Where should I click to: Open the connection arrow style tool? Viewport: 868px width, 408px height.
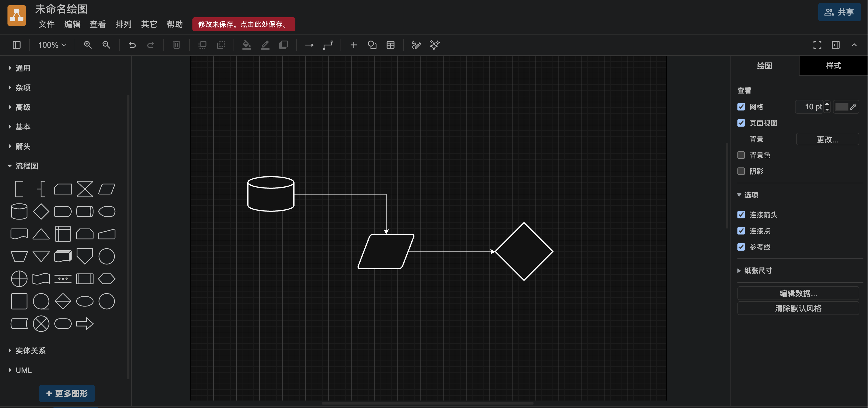(309, 45)
